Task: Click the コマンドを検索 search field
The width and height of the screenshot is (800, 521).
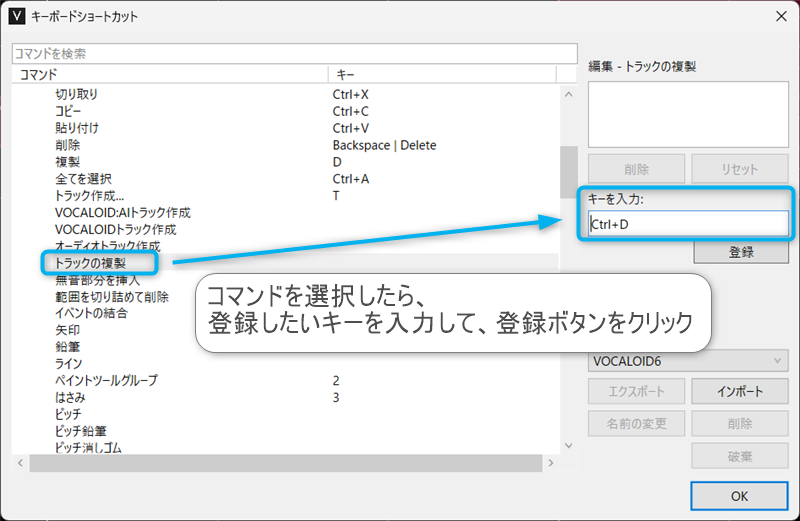Action: click(x=294, y=54)
